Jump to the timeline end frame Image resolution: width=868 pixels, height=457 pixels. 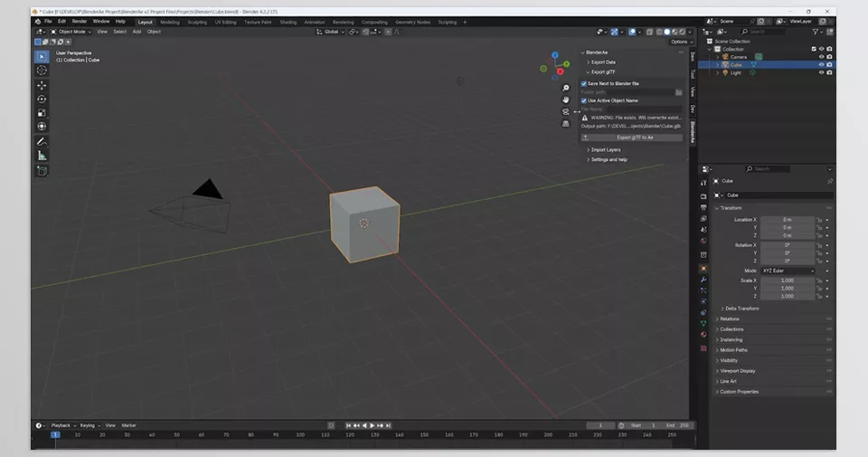pos(388,425)
